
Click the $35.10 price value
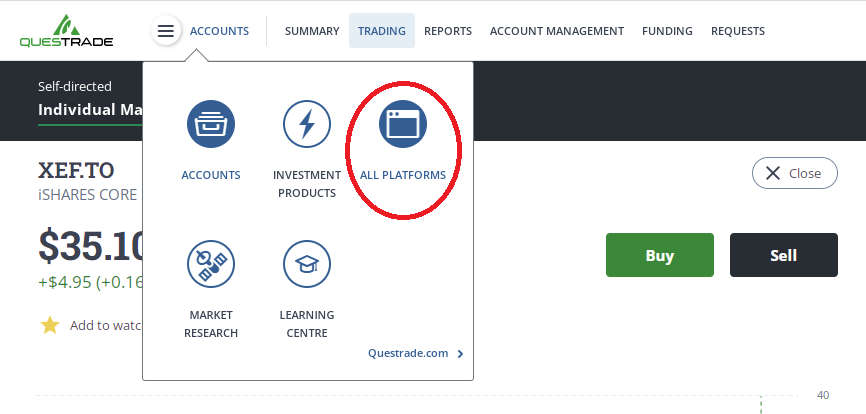click(x=91, y=246)
